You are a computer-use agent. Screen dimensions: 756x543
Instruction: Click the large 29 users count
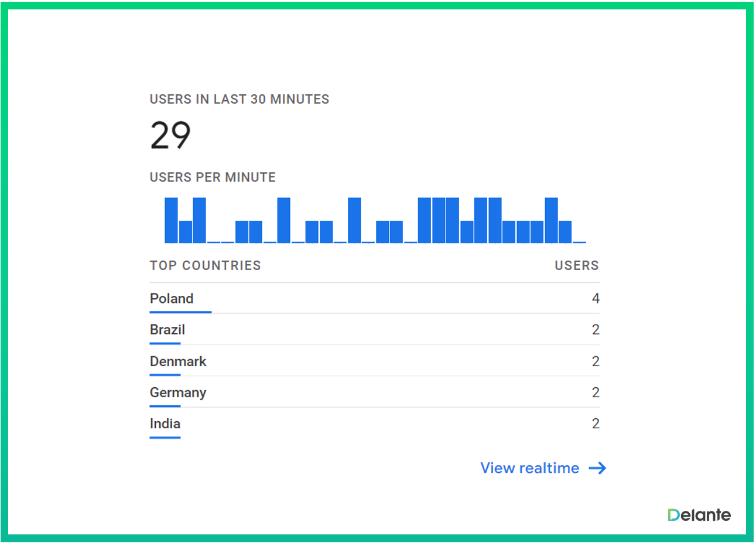coord(170,135)
